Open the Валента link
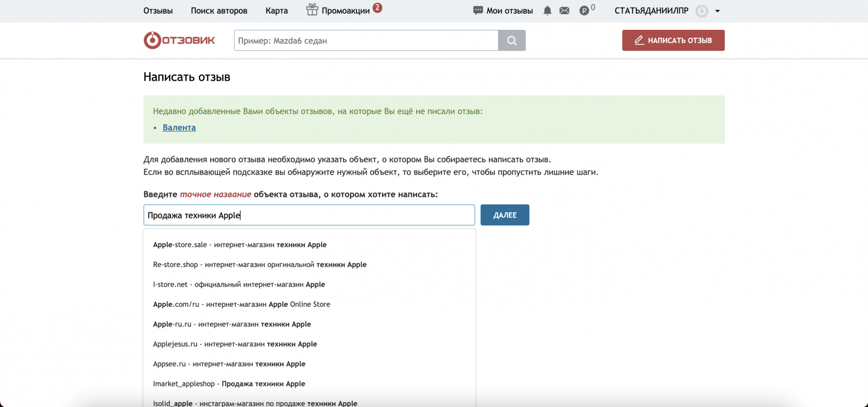 coord(179,127)
